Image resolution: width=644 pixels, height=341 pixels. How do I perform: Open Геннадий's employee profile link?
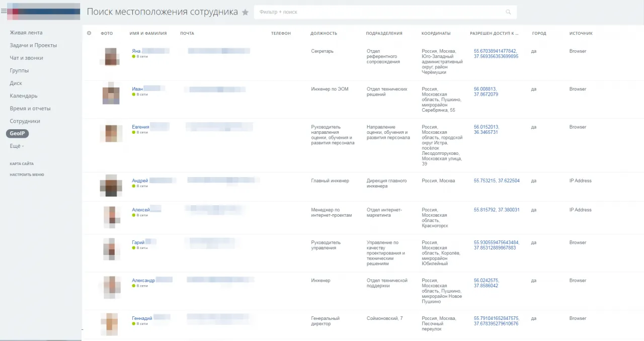pos(142,318)
